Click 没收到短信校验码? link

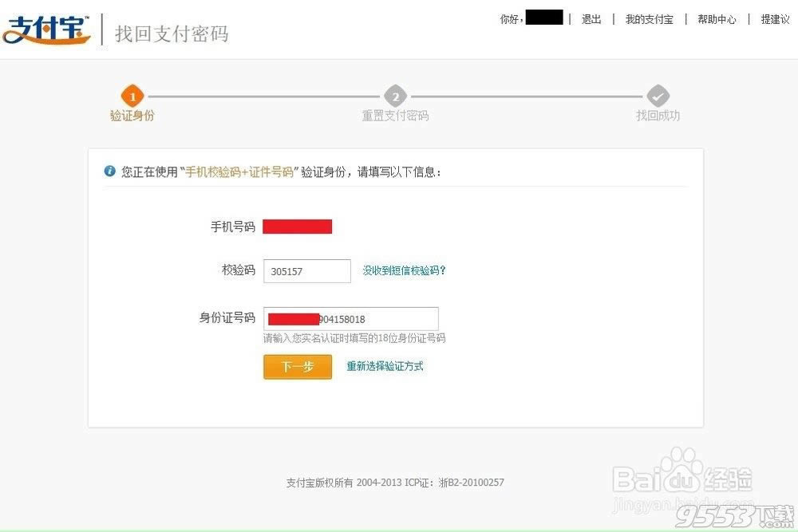coord(405,270)
